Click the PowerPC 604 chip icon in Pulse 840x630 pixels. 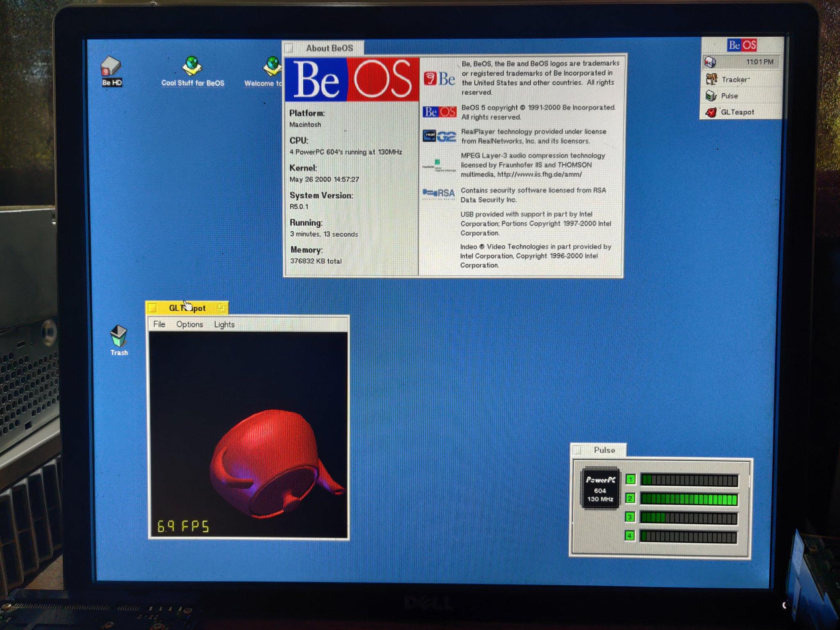tap(600, 488)
